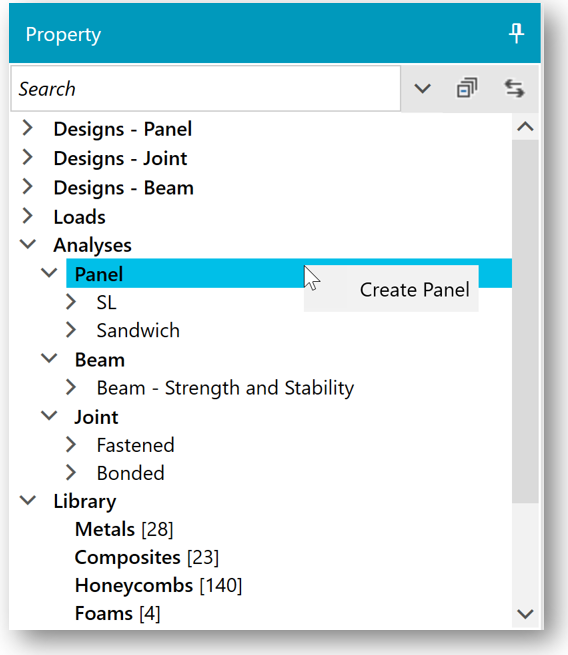The image size is (568, 655).
Task: Click the scrollbar down arrow
Action: click(525, 614)
